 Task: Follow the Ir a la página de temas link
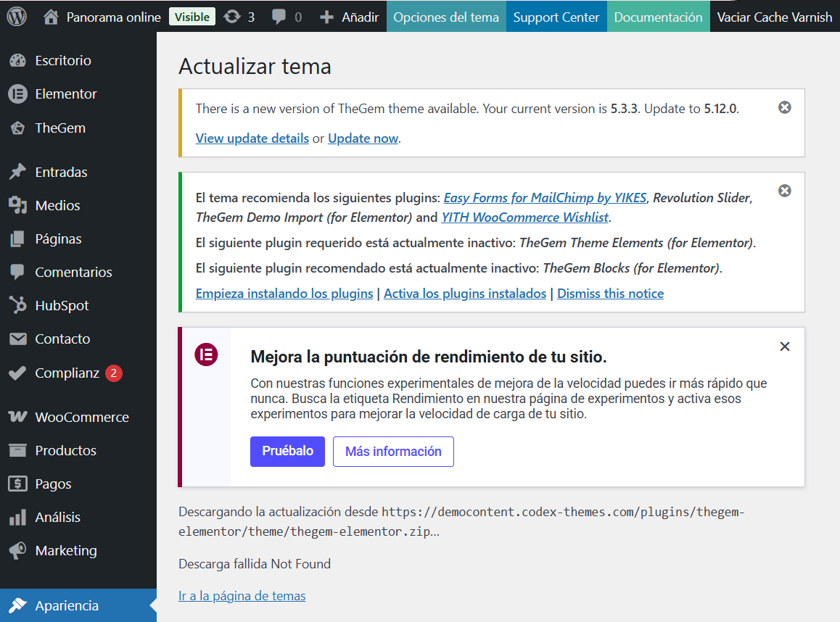pos(242,596)
